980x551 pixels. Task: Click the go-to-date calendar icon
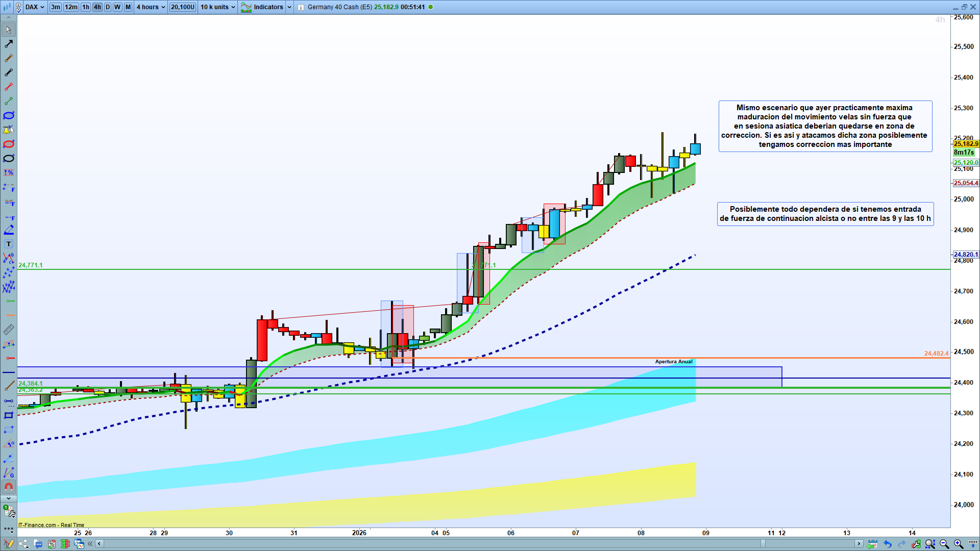coord(872,544)
